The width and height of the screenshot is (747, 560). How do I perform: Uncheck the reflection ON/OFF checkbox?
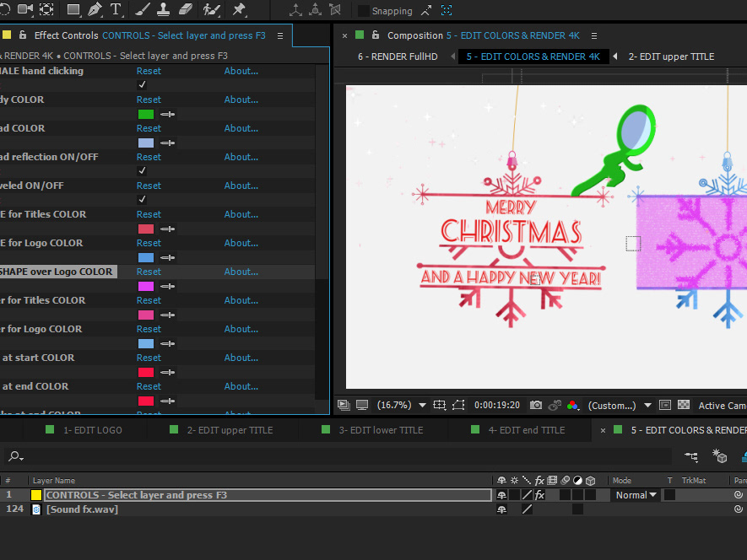click(x=142, y=170)
